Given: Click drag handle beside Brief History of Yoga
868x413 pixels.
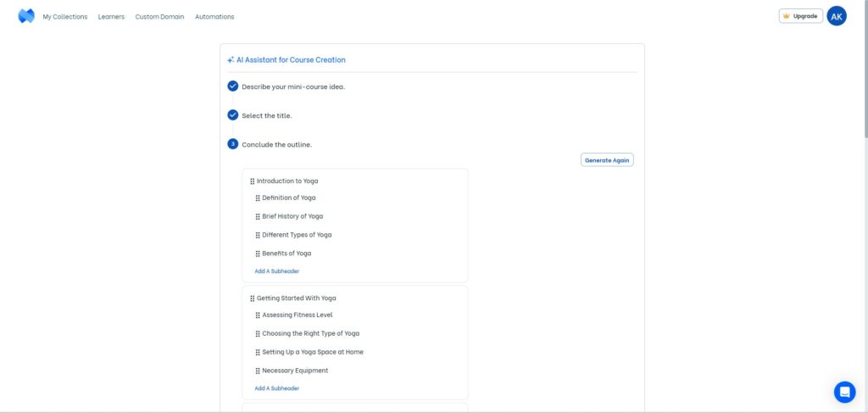Looking at the screenshot, I should [x=258, y=216].
